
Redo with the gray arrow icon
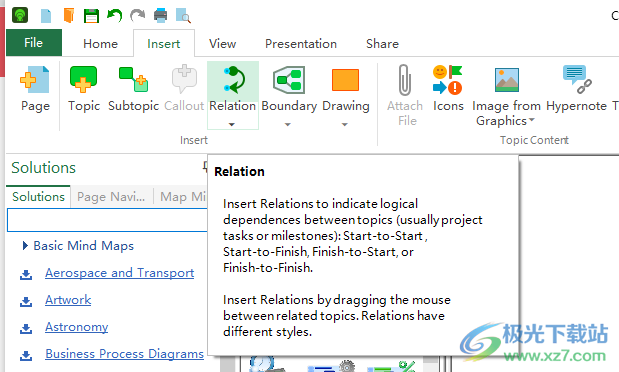137,16
